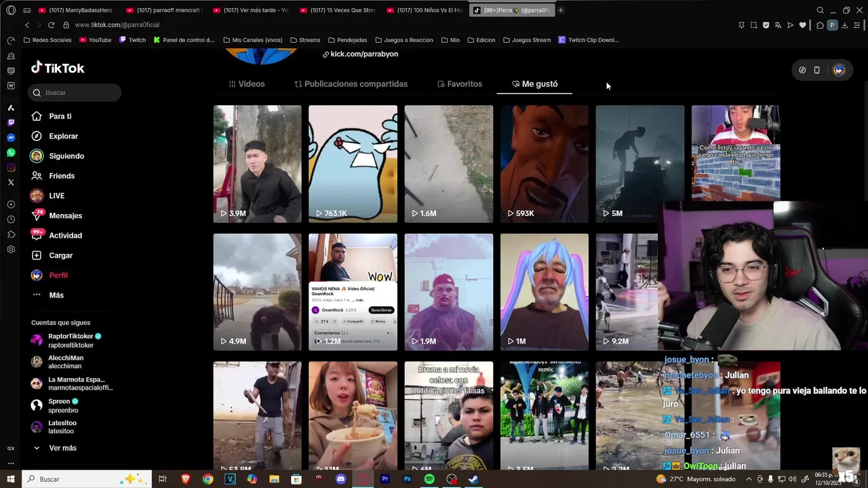Open a new browser tab with the plus button

point(560,10)
